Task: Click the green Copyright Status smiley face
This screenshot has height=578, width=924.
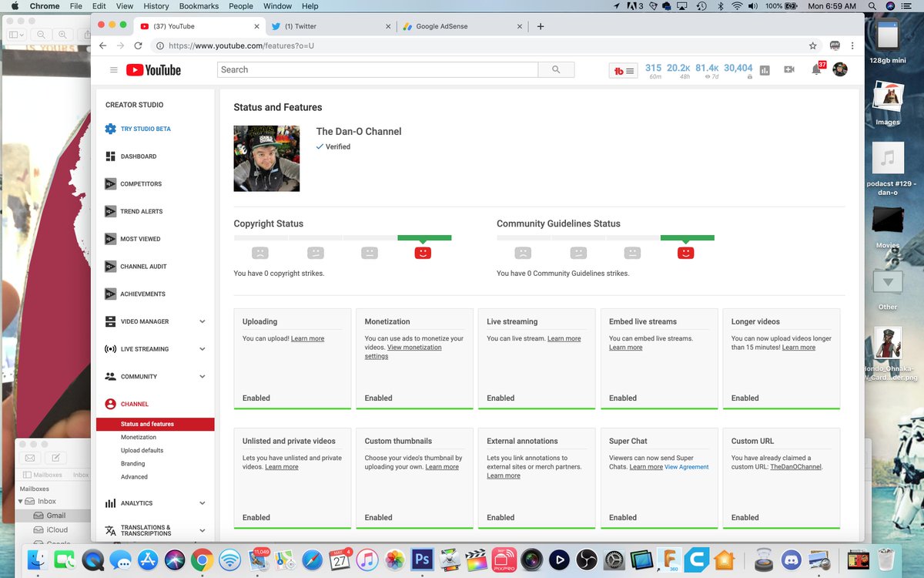Action: 423,253
